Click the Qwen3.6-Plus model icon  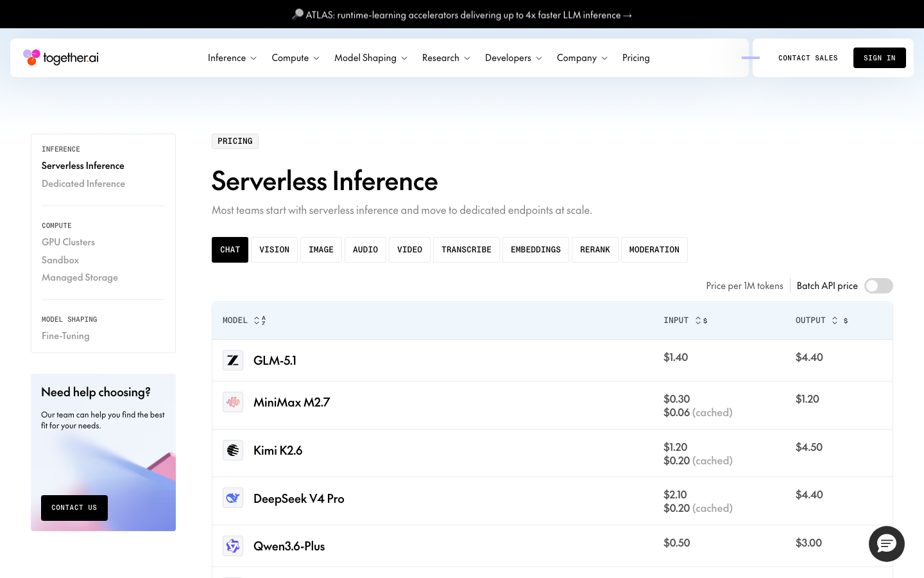click(x=233, y=546)
